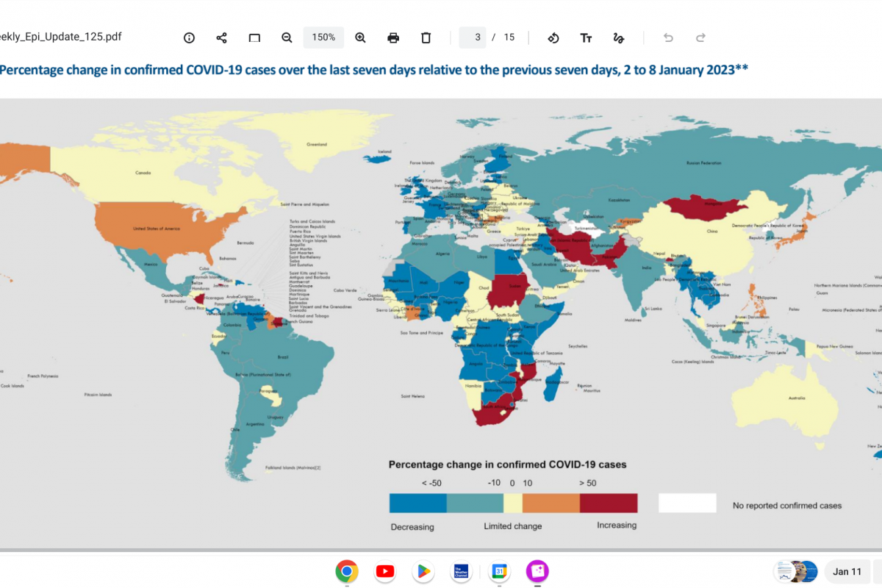
Task: Launch YouTube from the shelf
Action: pos(384,571)
